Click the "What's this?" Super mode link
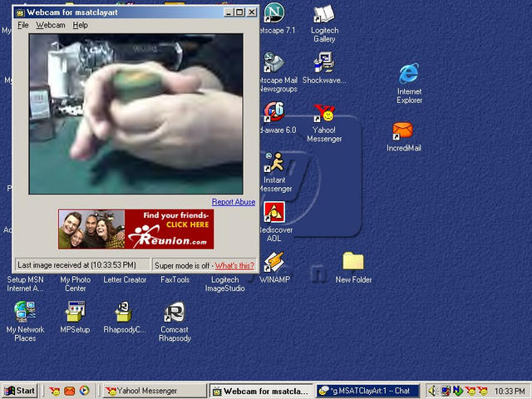Image resolution: width=532 pixels, height=399 pixels. click(x=234, y=266)
